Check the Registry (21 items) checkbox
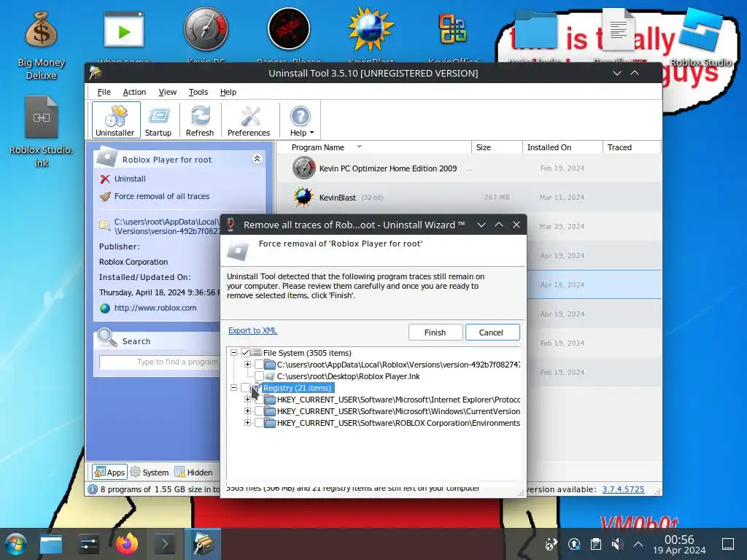This screenshot has width=747, height=560. pyautogui.click(x=245, y=388)
